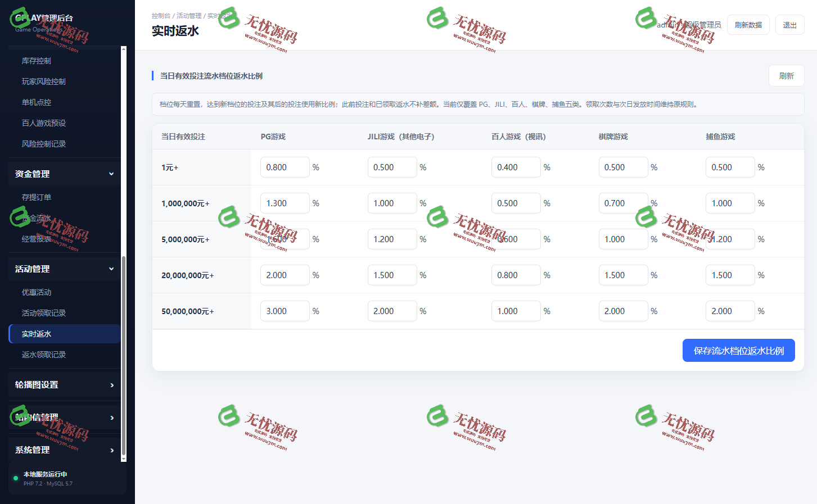Select 单机点控 menu item
Screen dimensions: 817x504
point(65,102)
